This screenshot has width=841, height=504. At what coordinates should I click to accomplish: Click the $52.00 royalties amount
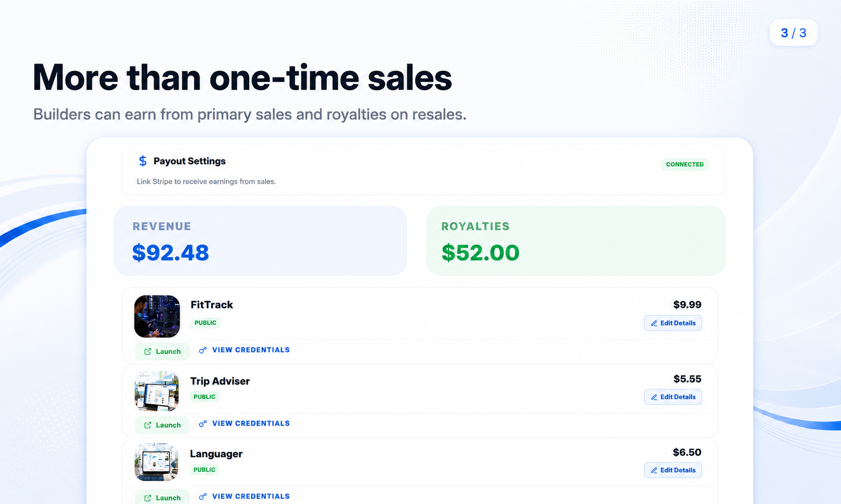[x=480, y=253]
